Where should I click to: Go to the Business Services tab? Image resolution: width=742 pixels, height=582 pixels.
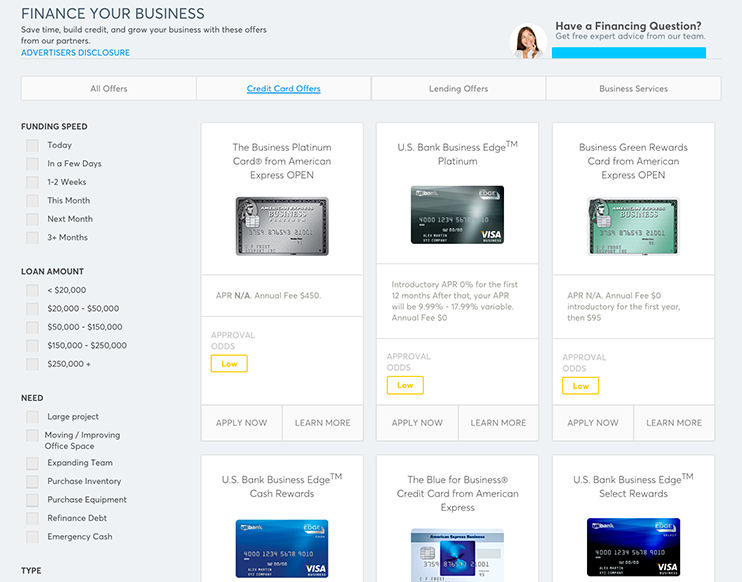pyautogui.click(x=633, y=88)
